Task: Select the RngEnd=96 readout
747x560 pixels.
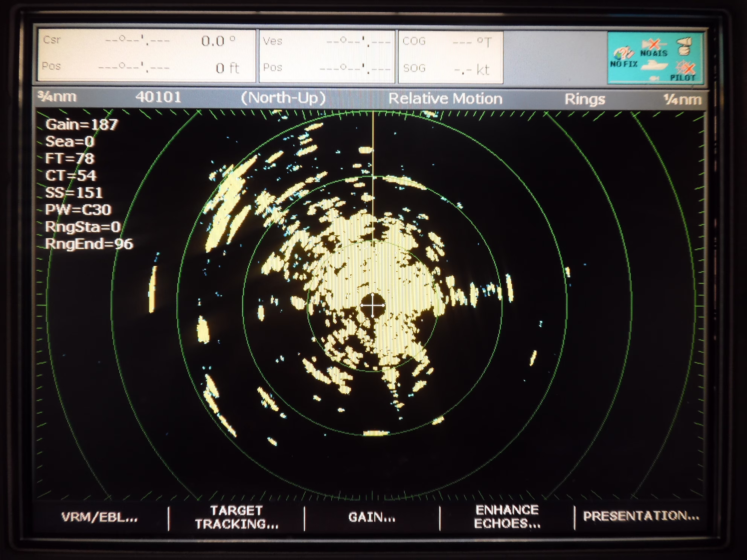Action: pos(89,244)
